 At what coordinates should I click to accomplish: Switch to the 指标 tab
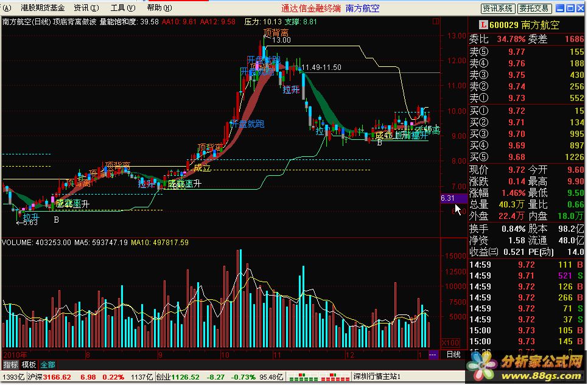[x=10, y=365]
